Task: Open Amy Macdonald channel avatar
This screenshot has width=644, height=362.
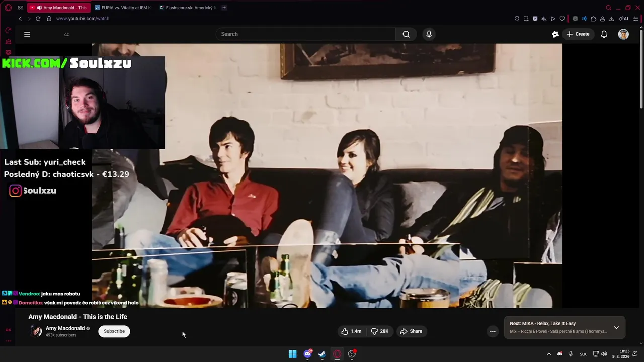Action: (x=36, y=331)
